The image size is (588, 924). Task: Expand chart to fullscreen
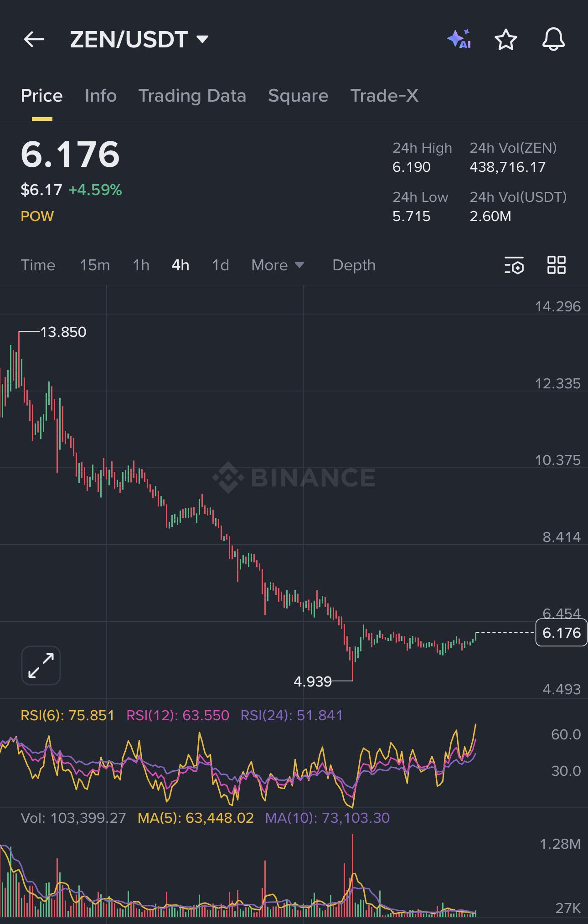41,665
